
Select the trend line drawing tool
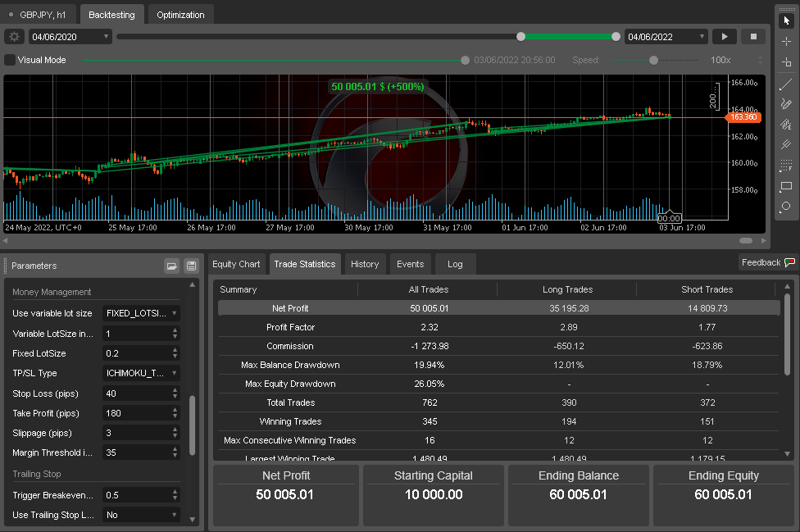(786, 84)
